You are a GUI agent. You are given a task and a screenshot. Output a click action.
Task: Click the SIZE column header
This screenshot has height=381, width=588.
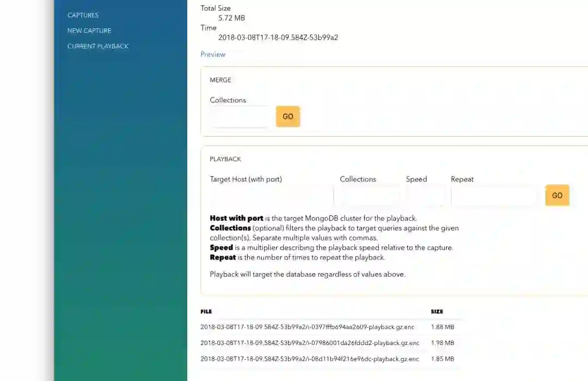[x=437, y=312]
